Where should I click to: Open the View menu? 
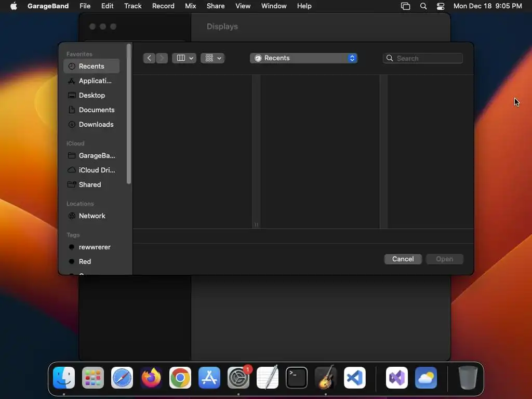point(243,6)
